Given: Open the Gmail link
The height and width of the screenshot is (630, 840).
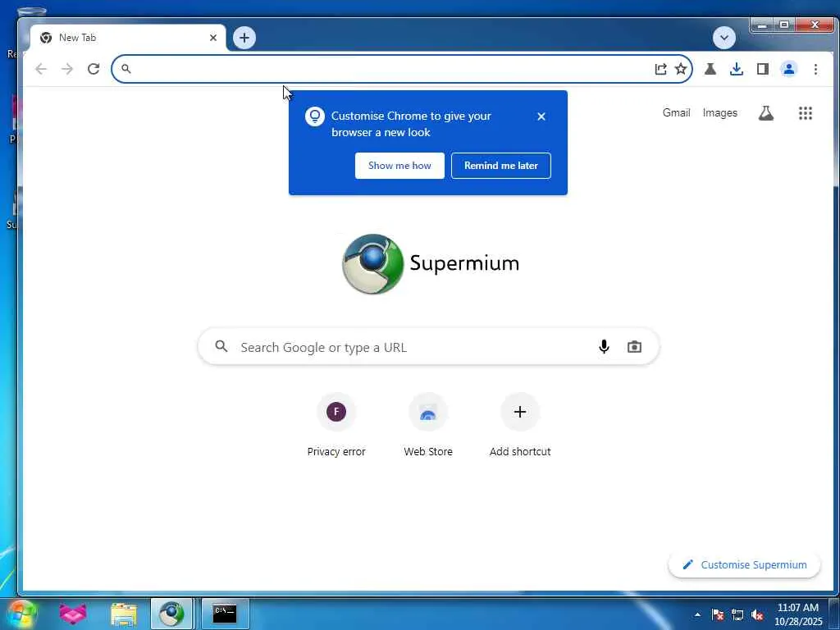Looking at the screenshot, I should click(x=676, y=112).
